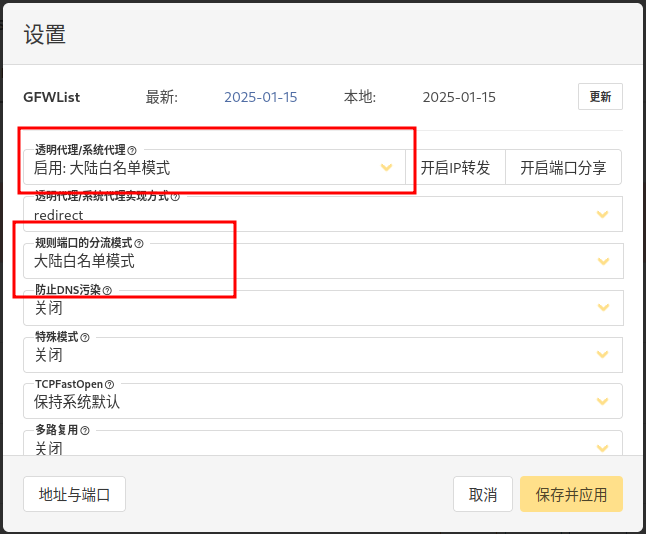Open the 地址与端口 settings
646x534 pixels.
click(74, 494)
